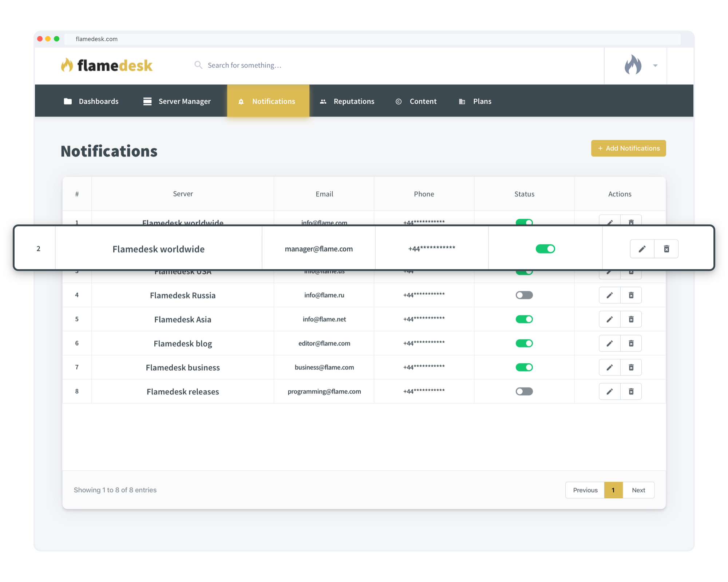Edit the Flamedesk business entry
728x582 pixels.
(x=610, y=367)
